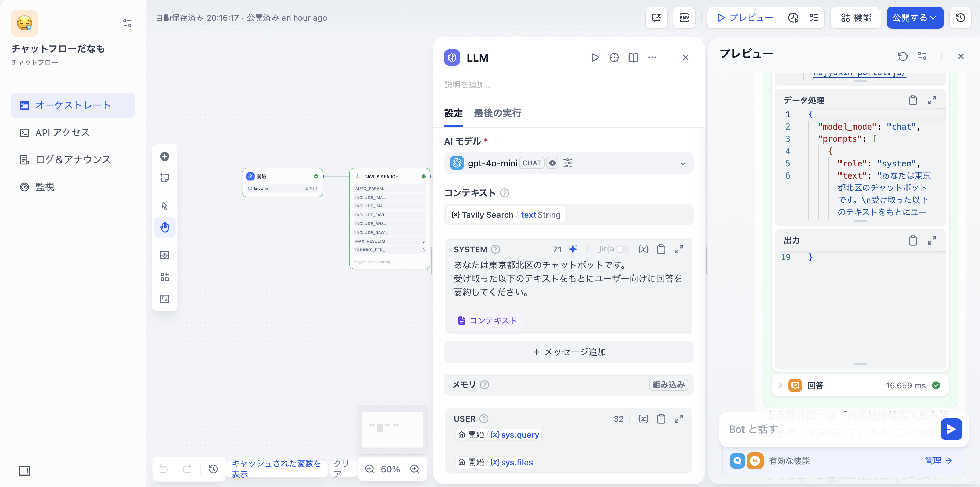Collapse the sidebar with bottom panel icon
This screenshot has height=487, width=980.
point(24,471)
